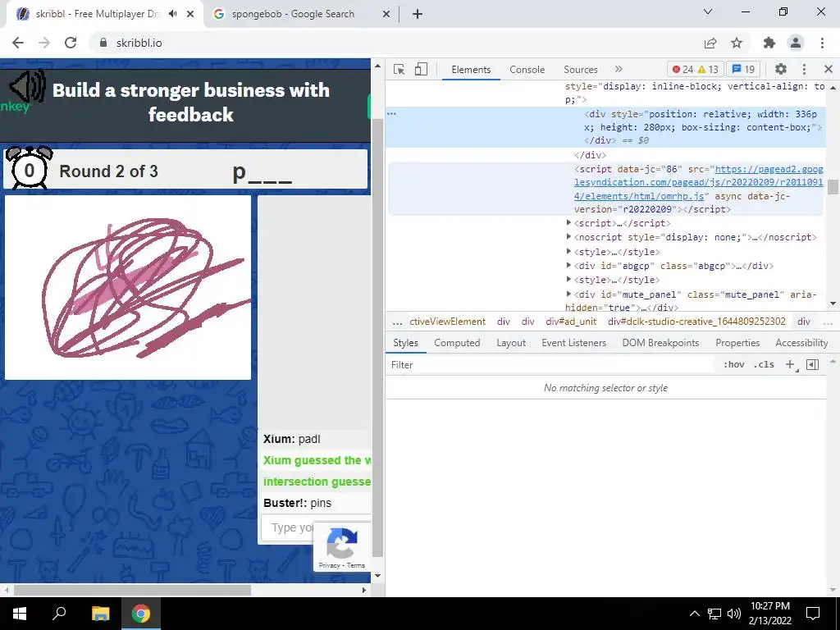The width and height of the screenshot is (840, 630).
Task: Toggle the computed styles sidebar icon
Action: click(x=813, y=365)
